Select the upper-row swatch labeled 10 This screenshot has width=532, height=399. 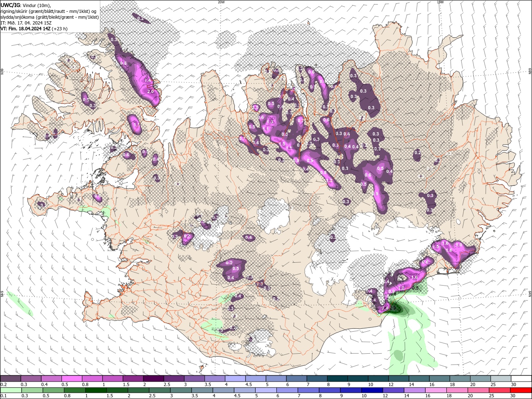click(x=378, y=379)
